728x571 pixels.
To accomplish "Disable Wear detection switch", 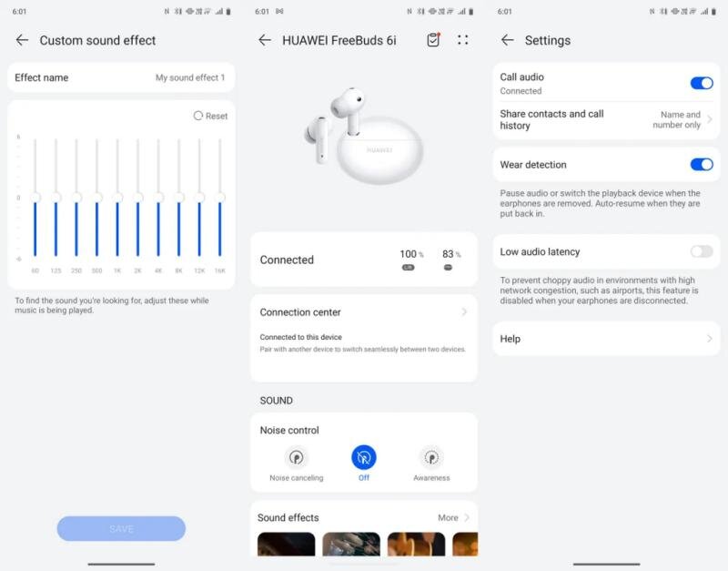I will [702, 165].
